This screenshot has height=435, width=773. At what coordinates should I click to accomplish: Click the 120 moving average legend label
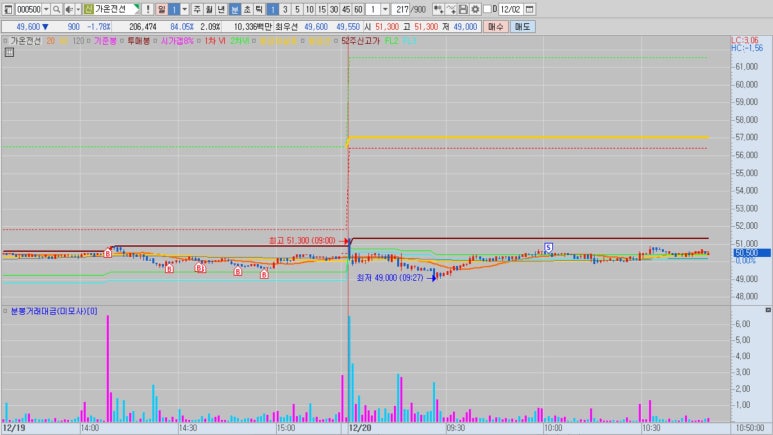click(x=78, y=41)
